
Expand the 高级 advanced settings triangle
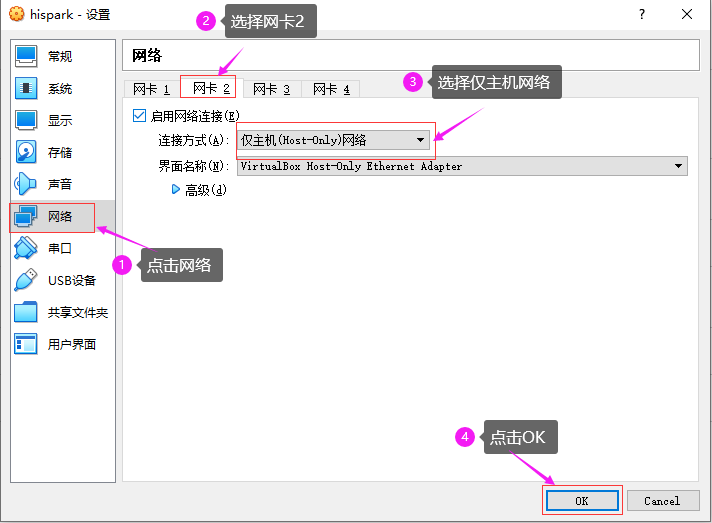tap(177, 189)
